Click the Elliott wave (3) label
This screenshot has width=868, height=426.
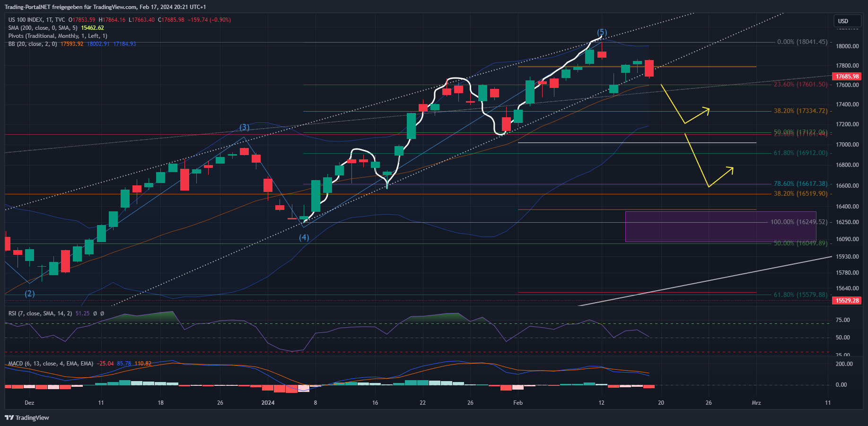pos(244,127)
